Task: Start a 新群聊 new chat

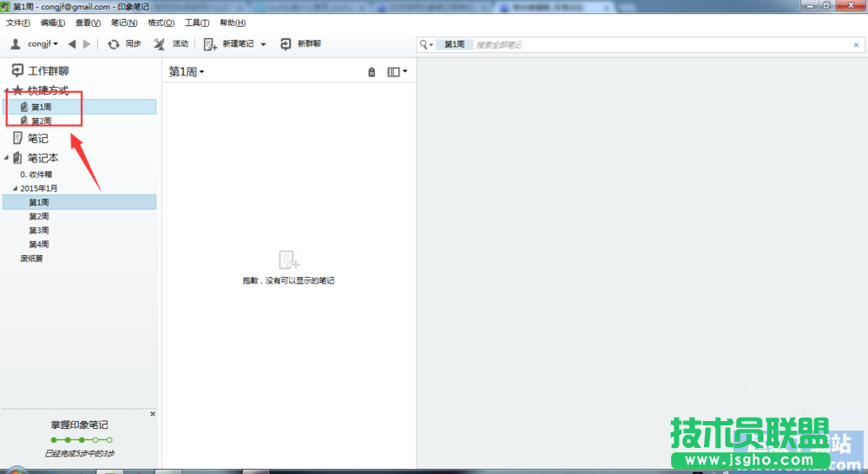Action: (x=286, y=44)
